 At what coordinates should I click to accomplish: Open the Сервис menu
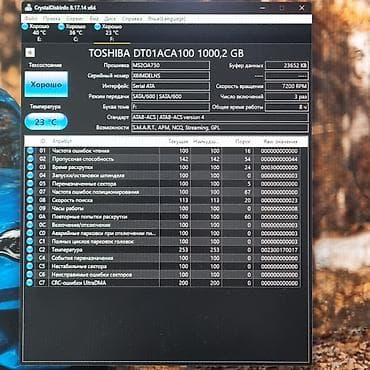click(75, 19)
